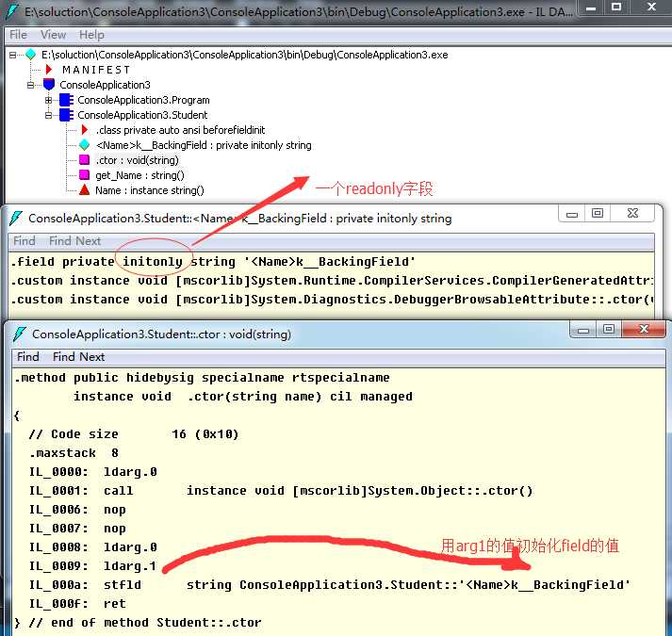Minimize the .ctor window
Image resolution: width=672 pixels, height=636 pixels.
pyautogui.click(x=582, y=329)
